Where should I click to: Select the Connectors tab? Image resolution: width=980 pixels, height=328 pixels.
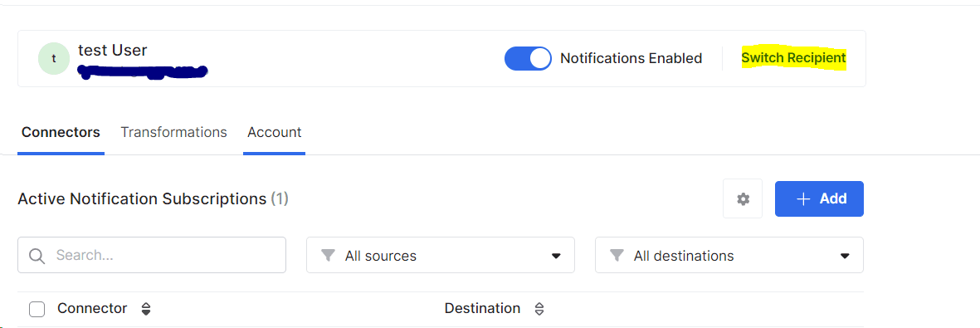click(61, 133)
